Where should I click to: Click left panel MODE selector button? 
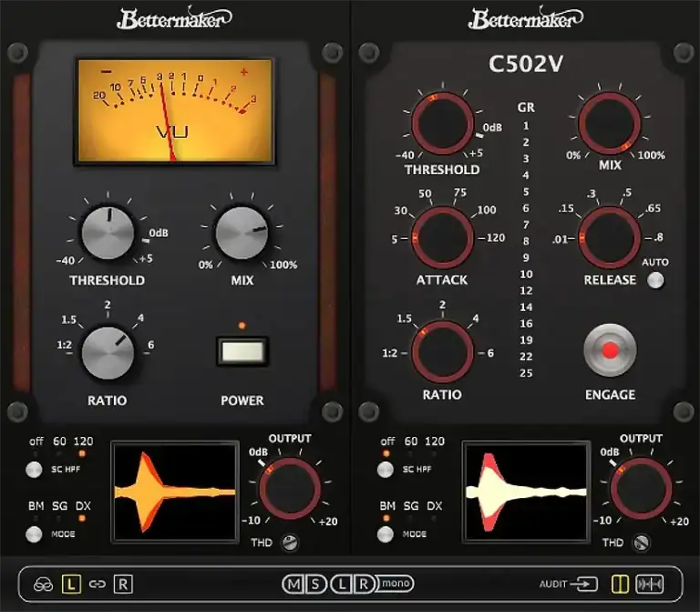(x=34, y=534)
